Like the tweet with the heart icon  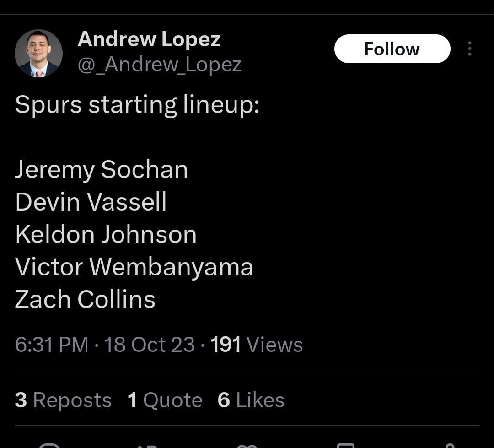(247, 445)
